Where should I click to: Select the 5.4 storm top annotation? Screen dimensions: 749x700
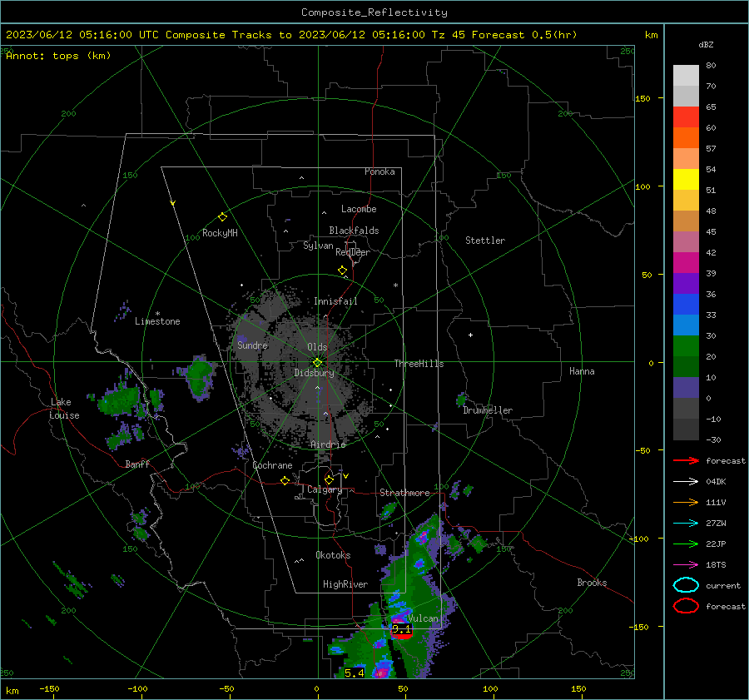354,673
